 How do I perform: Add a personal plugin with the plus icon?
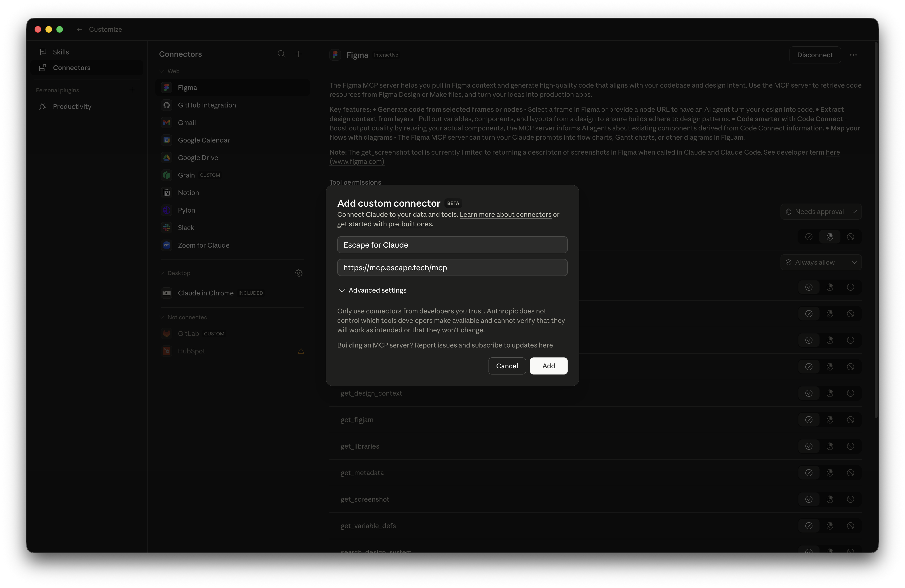point(132,90)
